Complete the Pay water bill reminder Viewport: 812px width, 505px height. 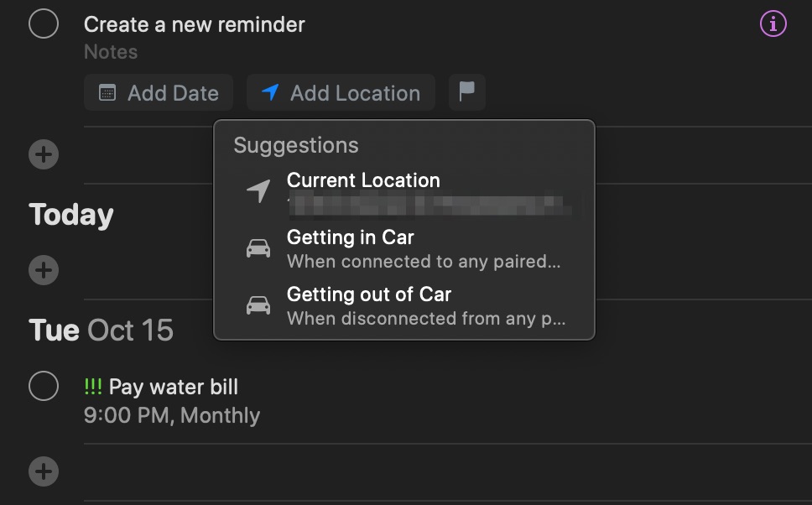[x=44, y=387]
